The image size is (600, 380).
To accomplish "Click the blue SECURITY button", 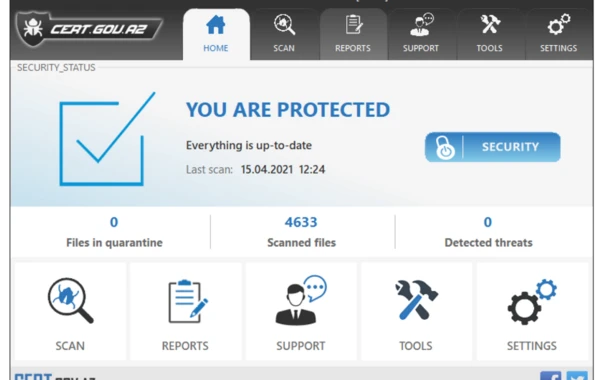I will (x=492, y=147).
